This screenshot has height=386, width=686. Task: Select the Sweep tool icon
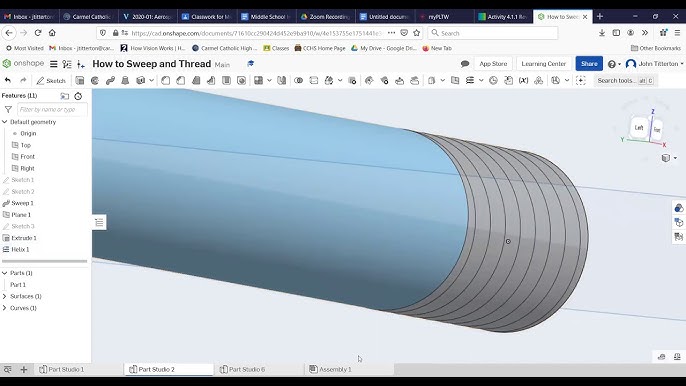pyautogui.click(x=110, y=81)
